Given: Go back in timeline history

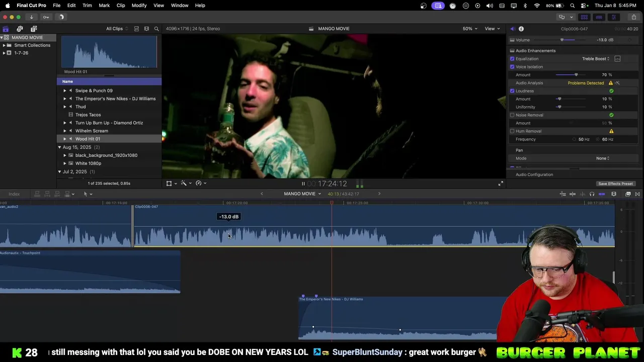Looking at the screenshot, I should [x=262, y=194].
